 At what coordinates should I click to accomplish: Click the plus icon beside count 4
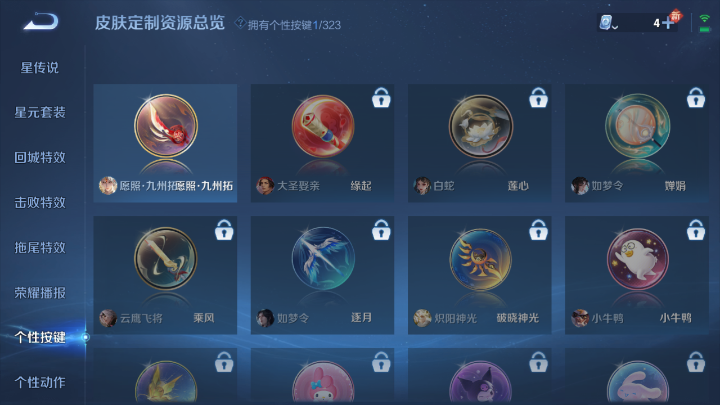coord(668,22)
